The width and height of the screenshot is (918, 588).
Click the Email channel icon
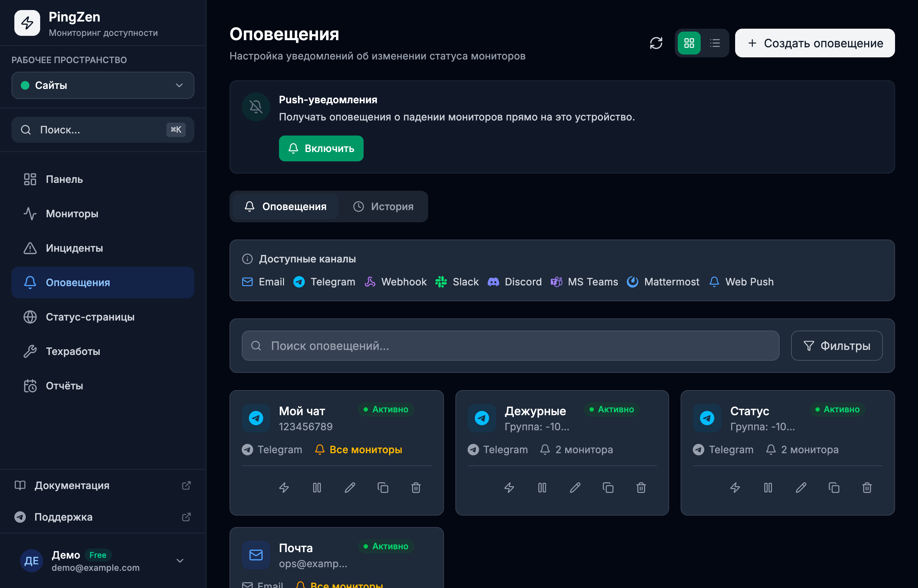pos(247,282)
